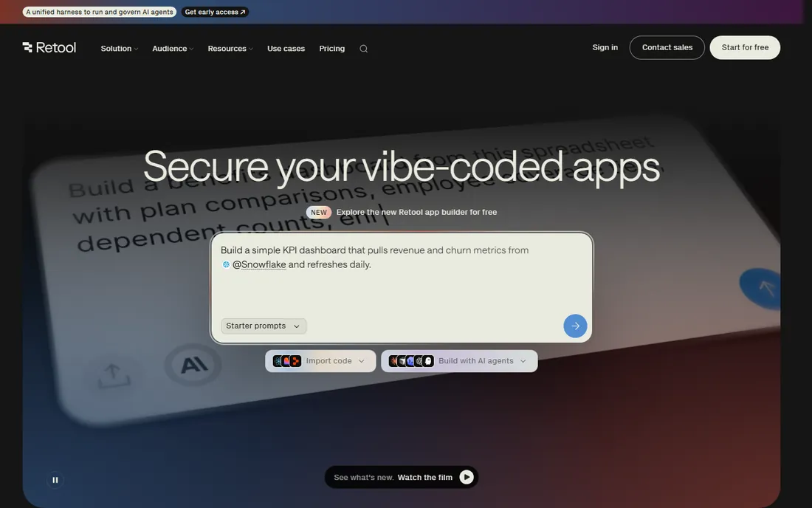Focus the prompt text area

402,275
